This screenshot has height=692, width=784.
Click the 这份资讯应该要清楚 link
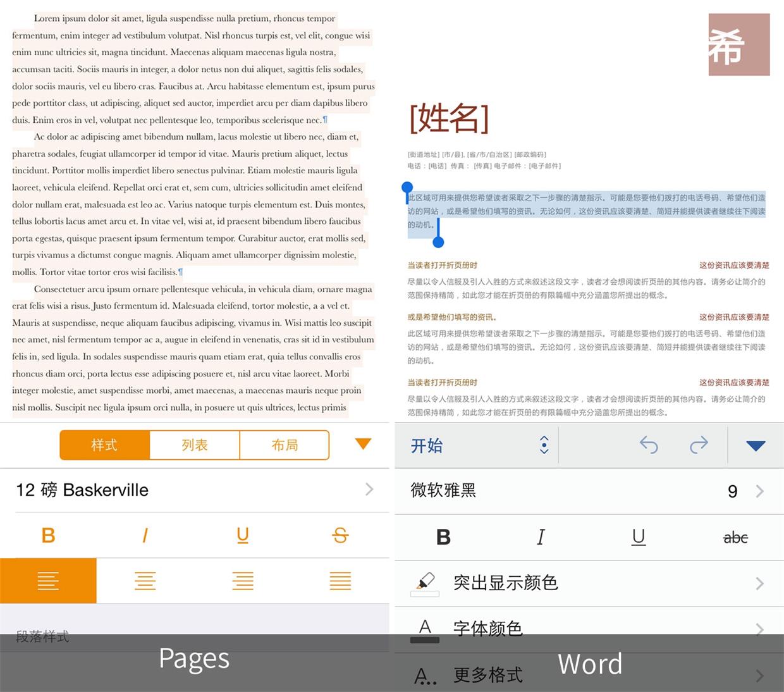point(733,266)
